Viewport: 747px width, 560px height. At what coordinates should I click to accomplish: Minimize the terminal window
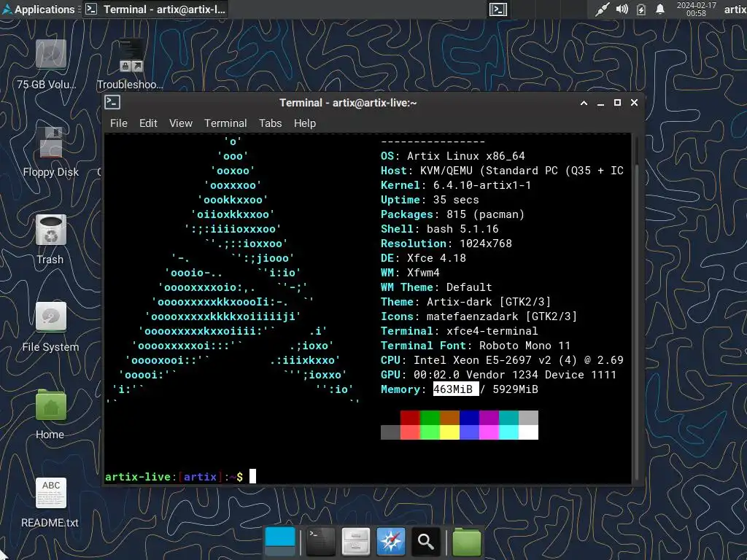point(601,103)
